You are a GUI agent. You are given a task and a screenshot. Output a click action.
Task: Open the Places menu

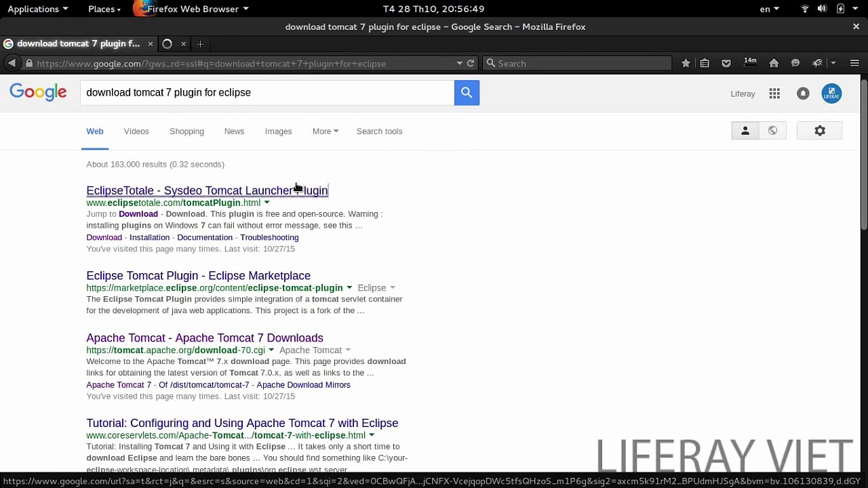(x=104, y=9)
